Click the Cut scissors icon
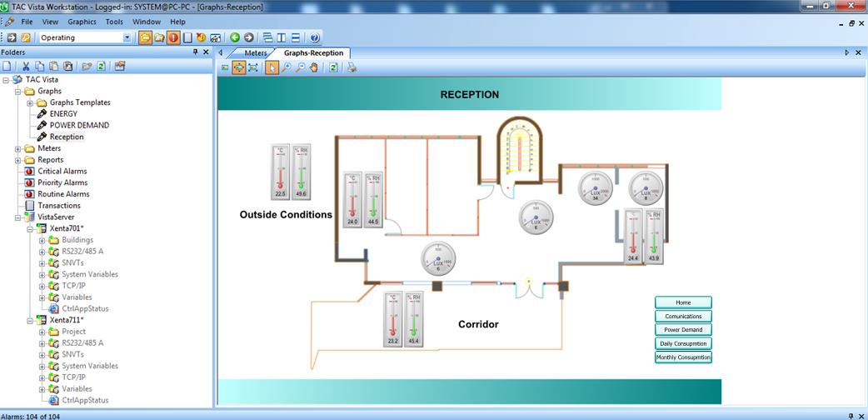The image size is (868, 420). 26,67
